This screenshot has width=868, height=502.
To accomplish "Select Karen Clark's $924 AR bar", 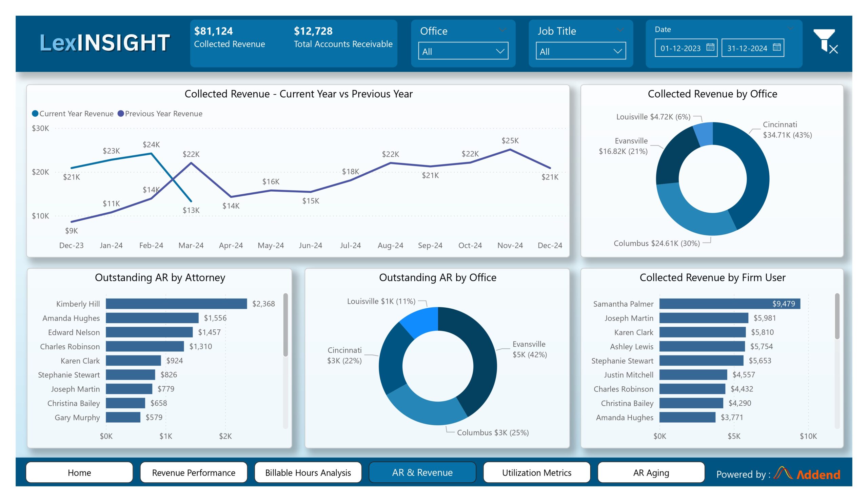I will coord(133,361).
